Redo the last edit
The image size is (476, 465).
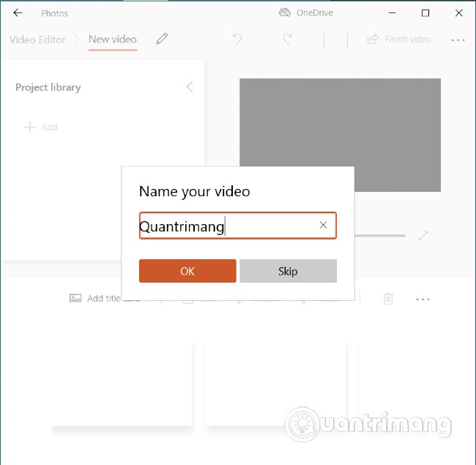click(287, 39)
